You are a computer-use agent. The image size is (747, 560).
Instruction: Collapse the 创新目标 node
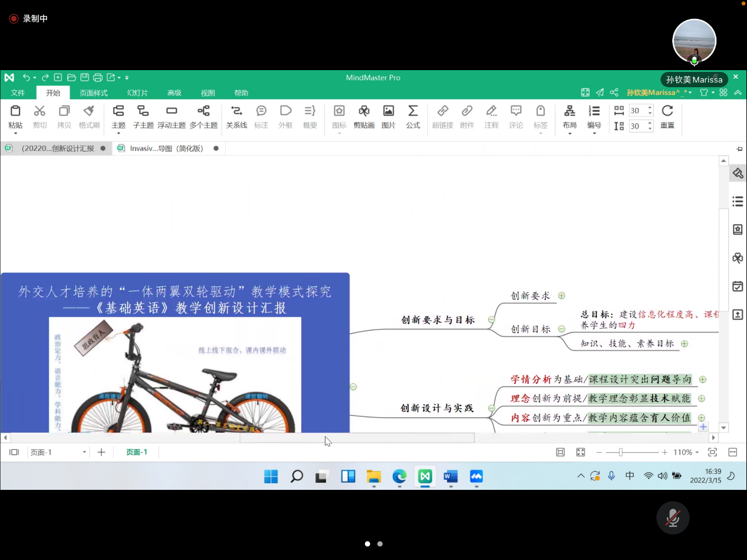click(x=562, y=329)
